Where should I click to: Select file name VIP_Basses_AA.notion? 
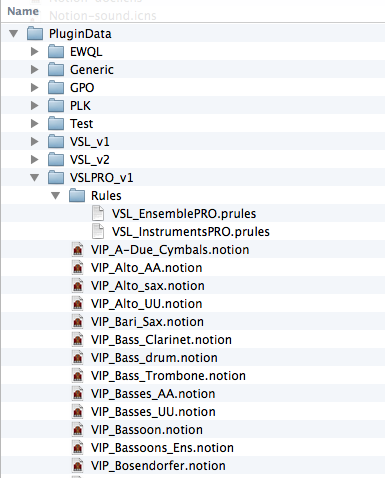click(153, 394)
